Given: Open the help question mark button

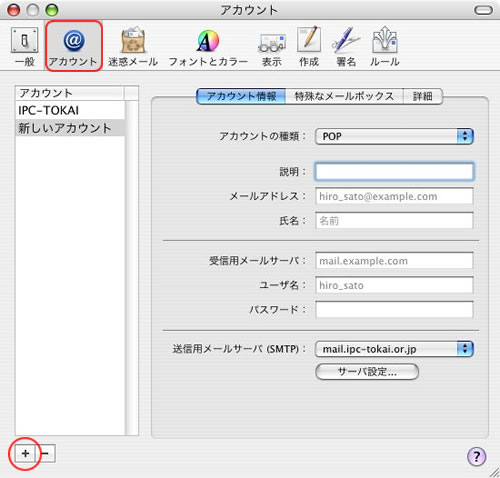Looking at the screenshot, I should coord(476,456).
